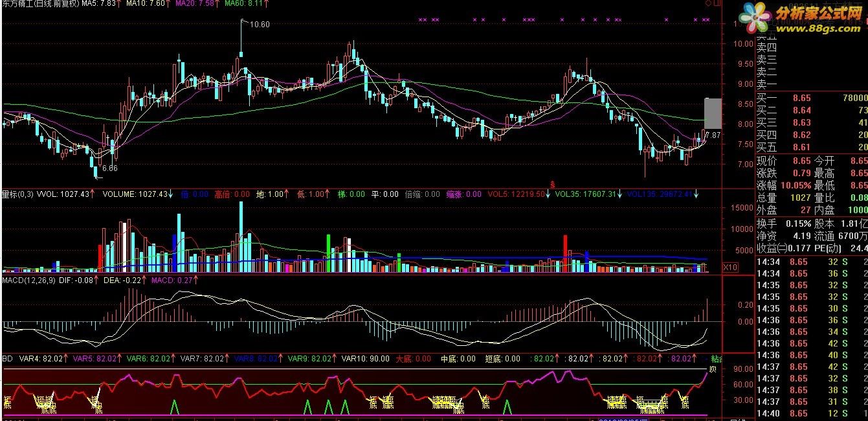This screenshot has height=421, width=868.
Task: Click the 换手 0.15% turnover value
Action: click(797, 223)
